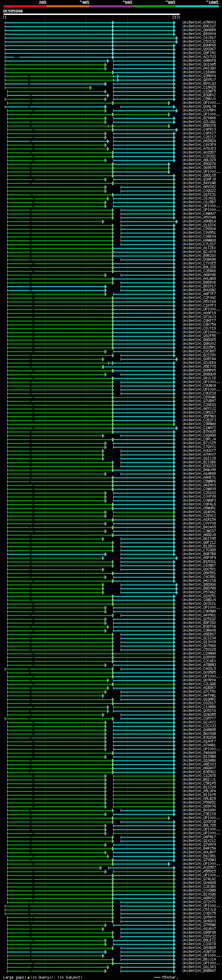Select the UniRef100_Q0ALY9 label
This screenshot has height=980, width=222.
click(x=199, y=106)
